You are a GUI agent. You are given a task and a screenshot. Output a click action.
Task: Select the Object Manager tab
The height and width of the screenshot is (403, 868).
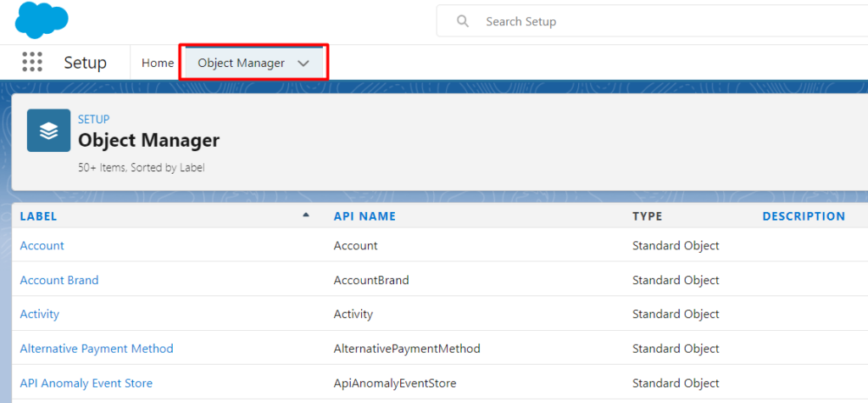[241, 63]
